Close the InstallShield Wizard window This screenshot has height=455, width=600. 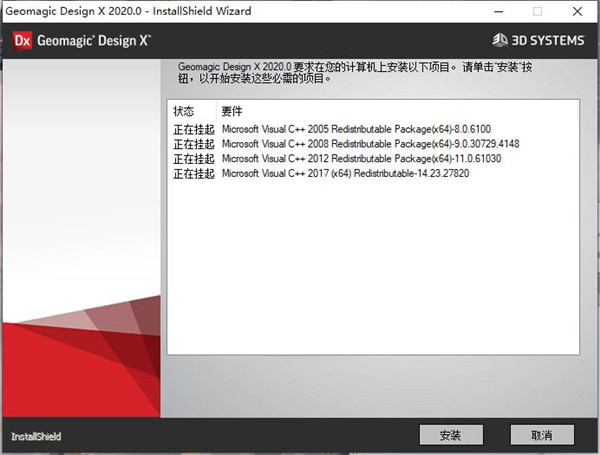pyautogui.click(x=577, y=11)
